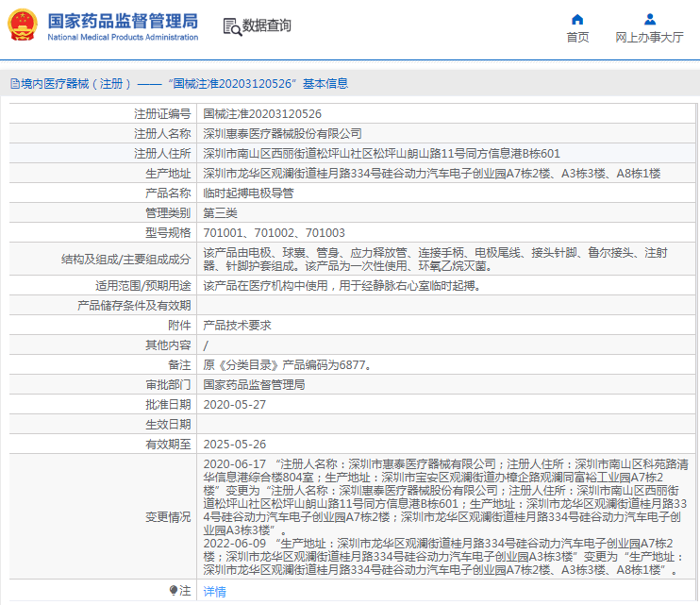Click the 管理类别 row label
Screen dimensions: 700x605
pyautogui.click(x=168, y=213)
